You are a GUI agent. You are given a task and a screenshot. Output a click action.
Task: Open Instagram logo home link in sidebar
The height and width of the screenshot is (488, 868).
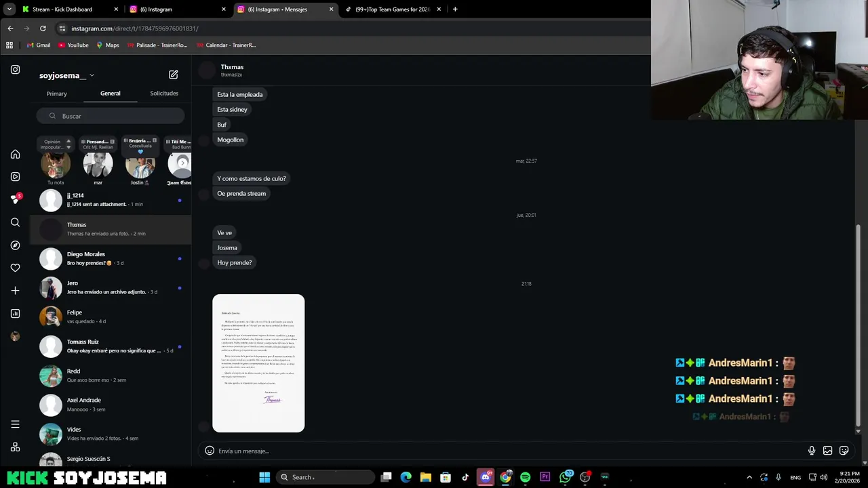click(x=15, y=69)
